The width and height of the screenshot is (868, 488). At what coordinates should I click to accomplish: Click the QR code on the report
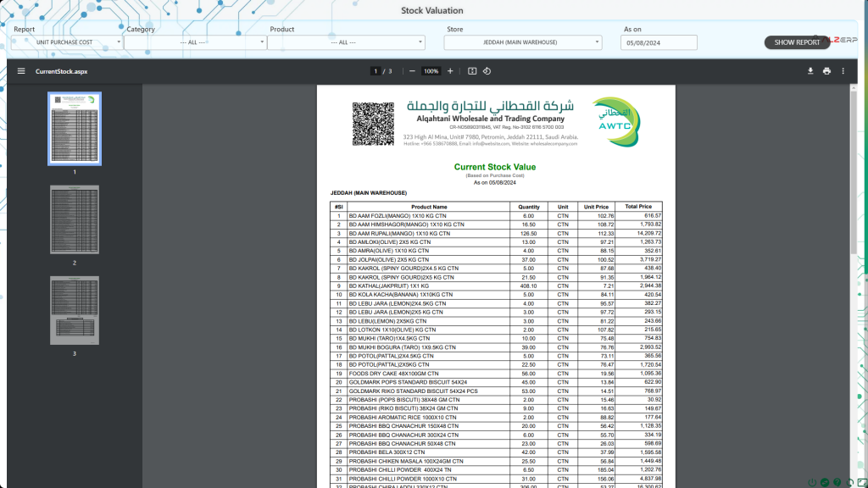[373, 124]
